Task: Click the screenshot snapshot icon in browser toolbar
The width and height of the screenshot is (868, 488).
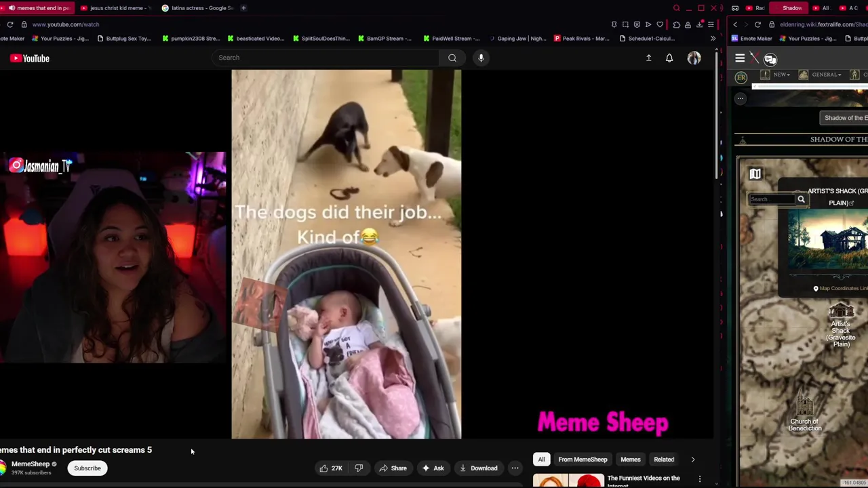Action: (625, 24)
